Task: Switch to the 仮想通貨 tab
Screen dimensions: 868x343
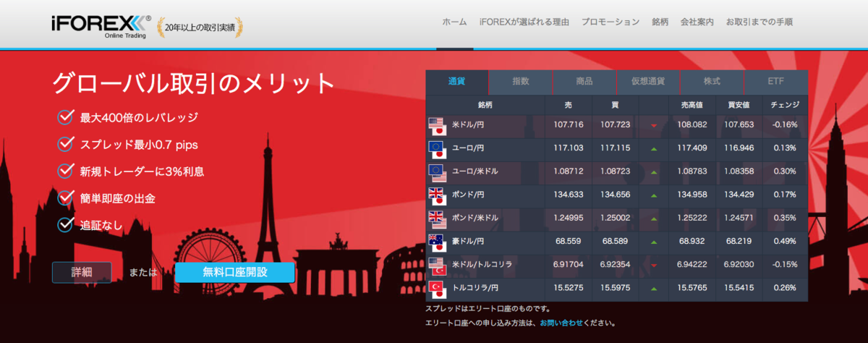Action: [648, 82]
